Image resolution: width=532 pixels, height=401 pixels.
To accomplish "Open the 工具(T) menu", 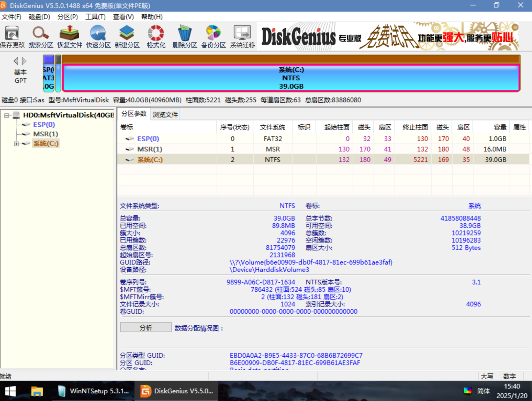I will click(96, 17).
